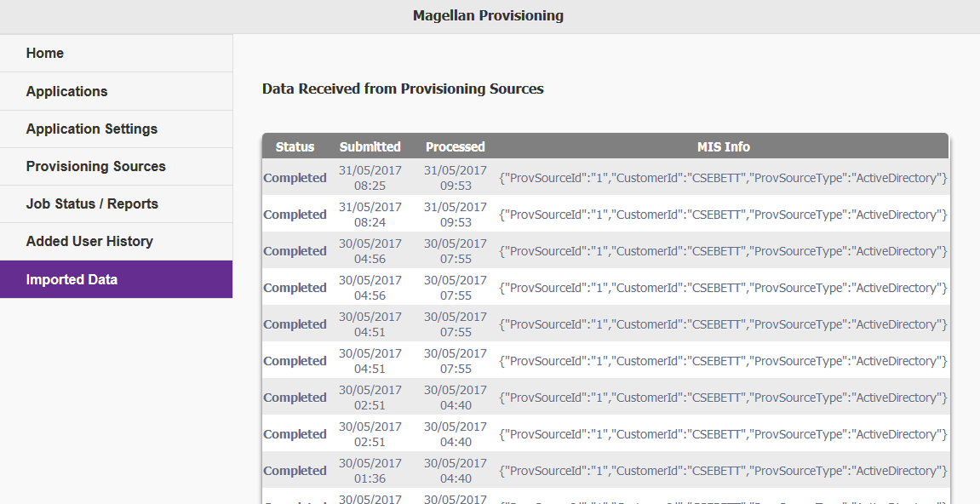Click Completed link for first 30/05/2017 02:51 row

295,397
